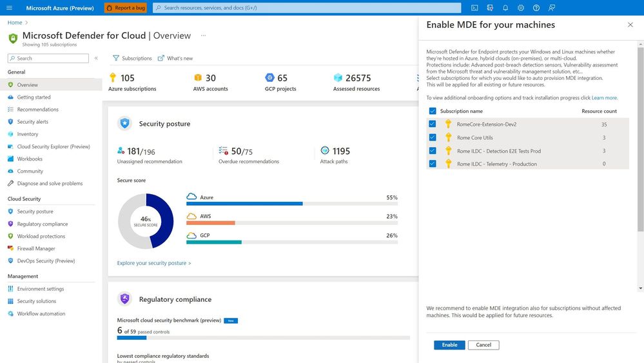
Task: Collapse the sidebar with double chevron
Action: [x=96, y=58]
